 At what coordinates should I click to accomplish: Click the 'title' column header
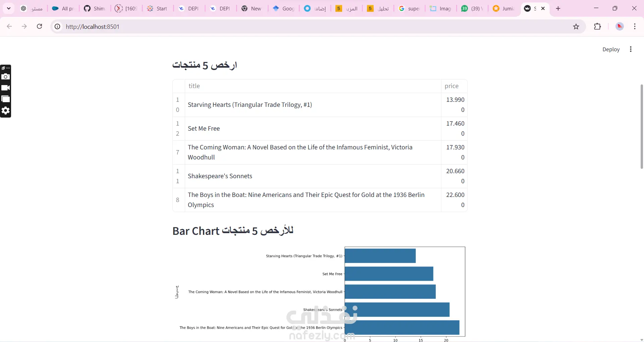[x=313, y=86]
